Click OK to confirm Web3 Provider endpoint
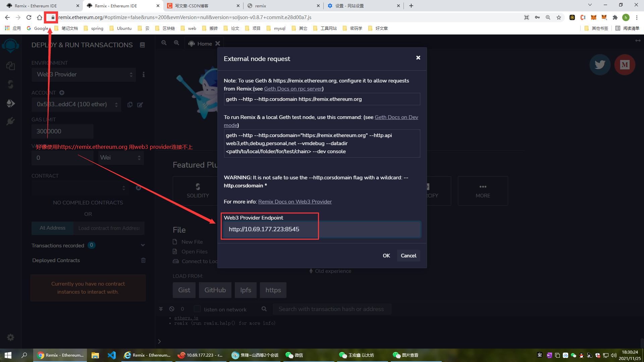Viewport: 644px width, 362px height. point(386,255)
